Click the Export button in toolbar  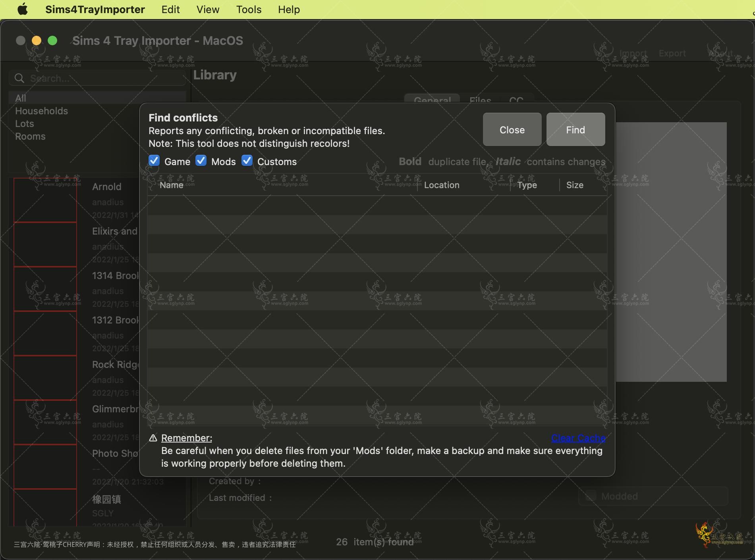pyautogui.click(x=672, y=53)
